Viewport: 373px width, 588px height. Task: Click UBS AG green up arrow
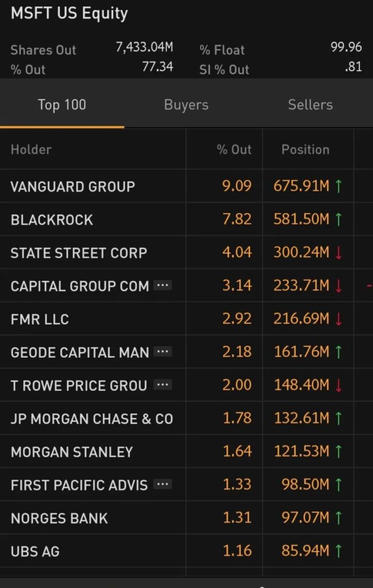pyautogui.click(x=339, y=552)
